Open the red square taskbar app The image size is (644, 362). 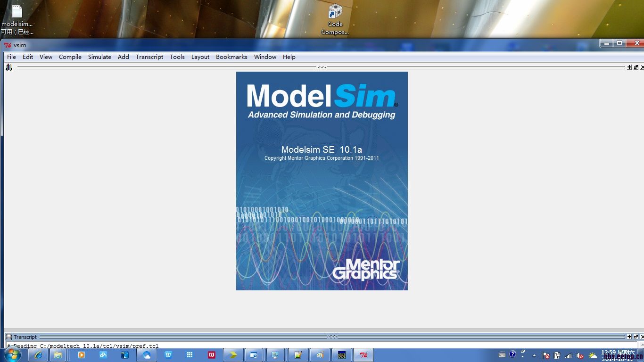pyautogui.click(x=212, y=355)
